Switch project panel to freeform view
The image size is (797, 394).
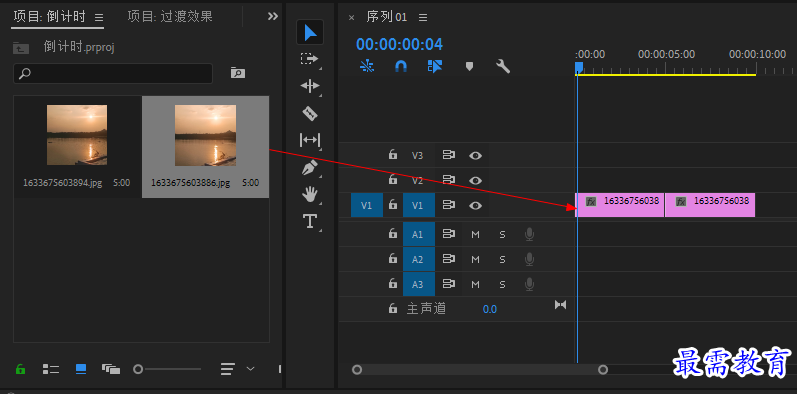coord(111,369)
